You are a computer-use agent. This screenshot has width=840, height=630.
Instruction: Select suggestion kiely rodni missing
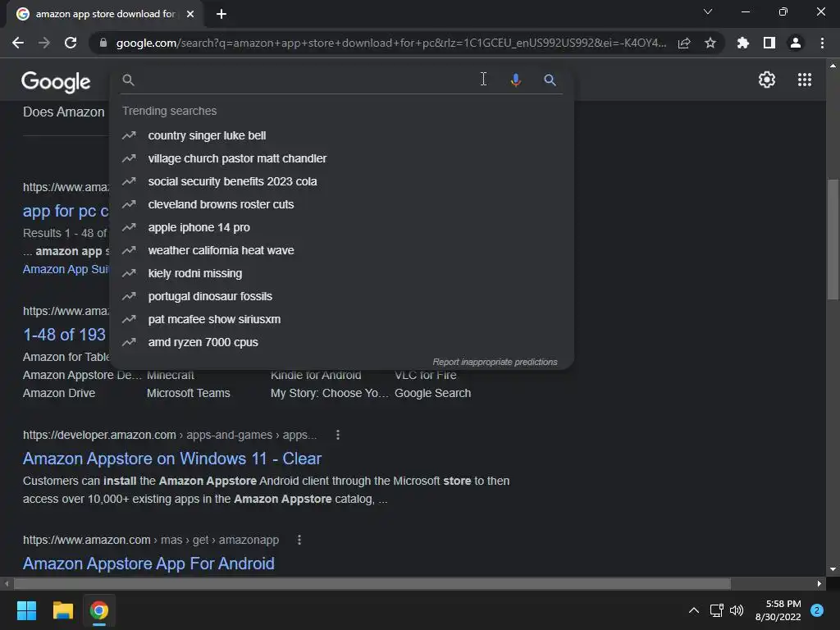click(x=342, y=274)
